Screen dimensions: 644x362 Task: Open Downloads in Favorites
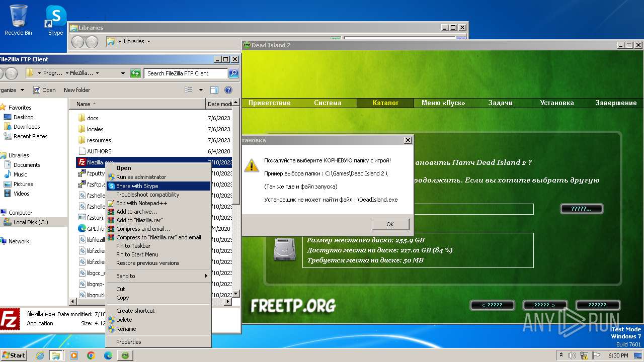(27, 127)
